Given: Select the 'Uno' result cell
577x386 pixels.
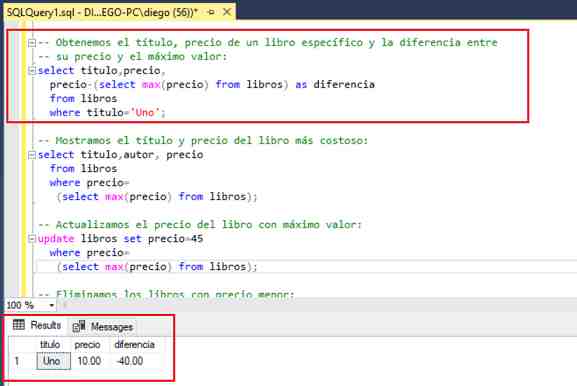Looking at the screenshot, I should coord(53,361).
